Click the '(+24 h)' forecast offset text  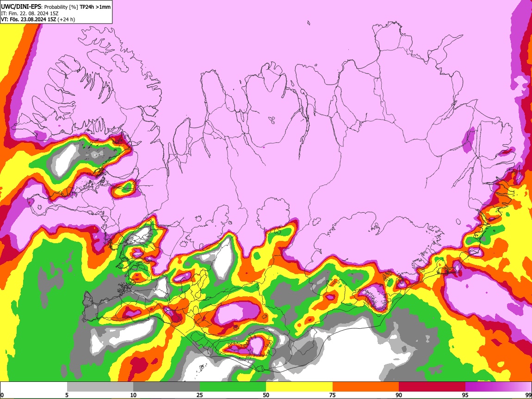click(x=66, y=19)
